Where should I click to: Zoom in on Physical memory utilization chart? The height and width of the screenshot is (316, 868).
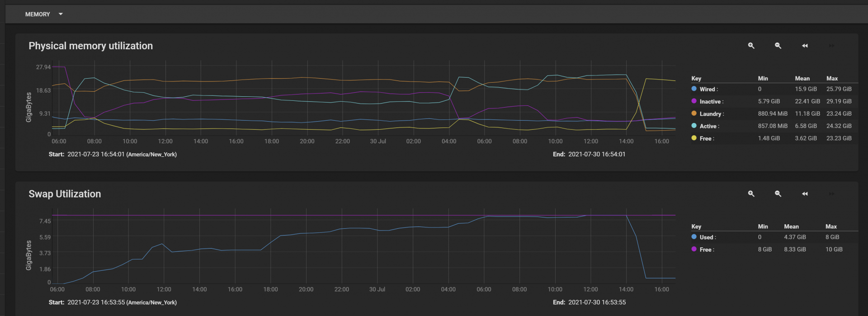point(751,46)
